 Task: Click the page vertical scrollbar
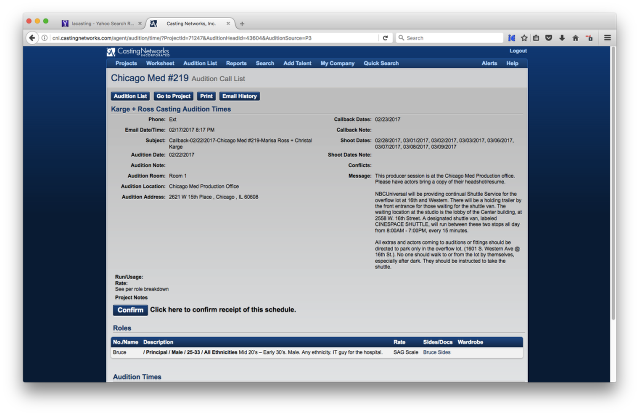[x=613, y=184]
